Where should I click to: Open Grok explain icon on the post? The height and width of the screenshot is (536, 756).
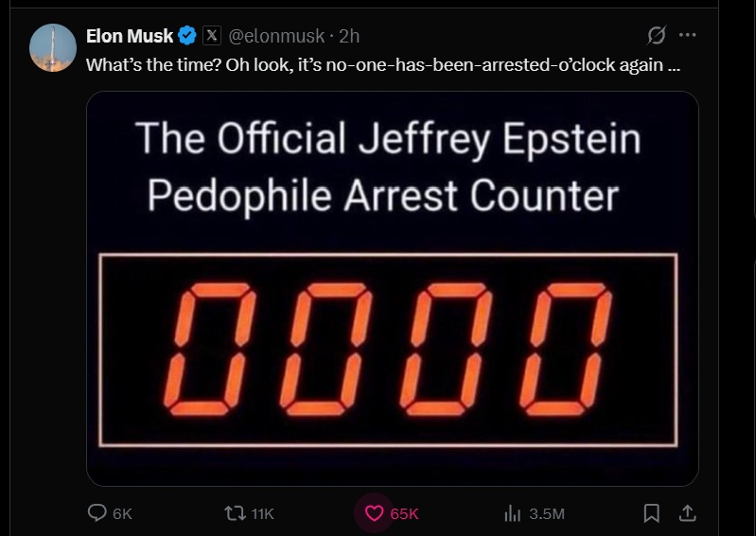pos(655,36)
